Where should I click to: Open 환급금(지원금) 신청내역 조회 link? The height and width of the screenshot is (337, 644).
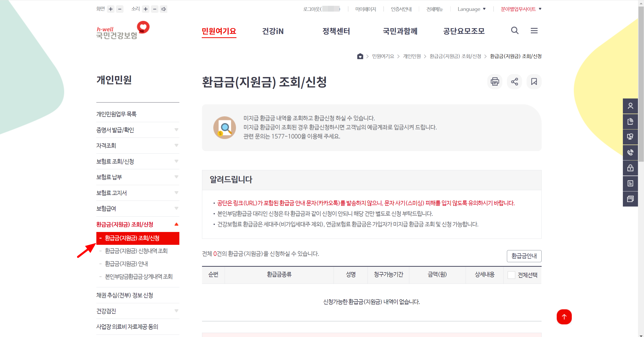click(136, 251)
